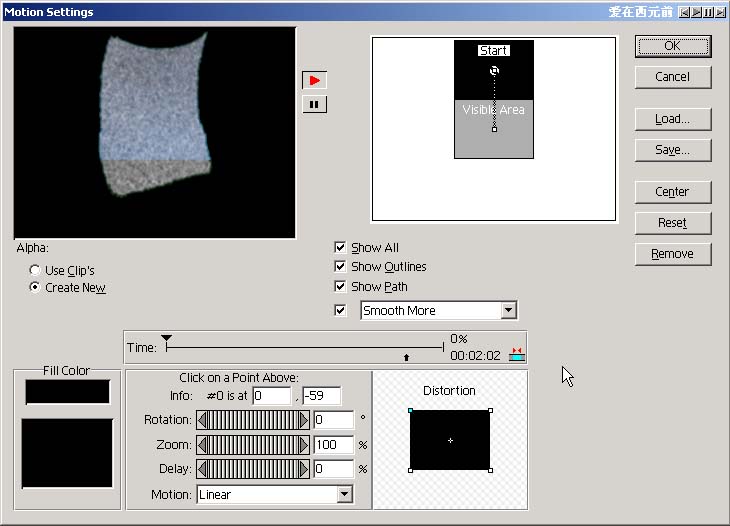Viewport: 730px width, 526px height.
Task: Click the time marker triangle at 0%
Action: point(167,338)
